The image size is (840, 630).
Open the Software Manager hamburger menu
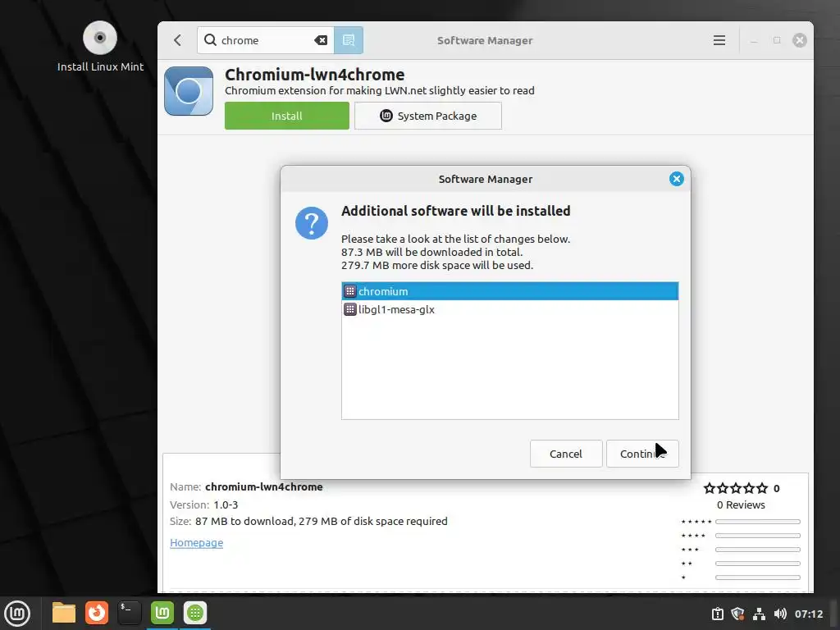[x=719, y=40]
